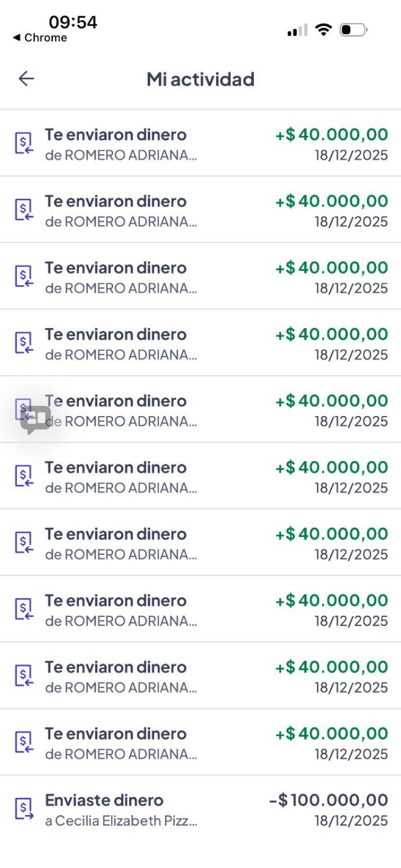Tap the icon of the last "Te enviaron dinero" entry
The image size is (401, 868).
coord(24,743)
